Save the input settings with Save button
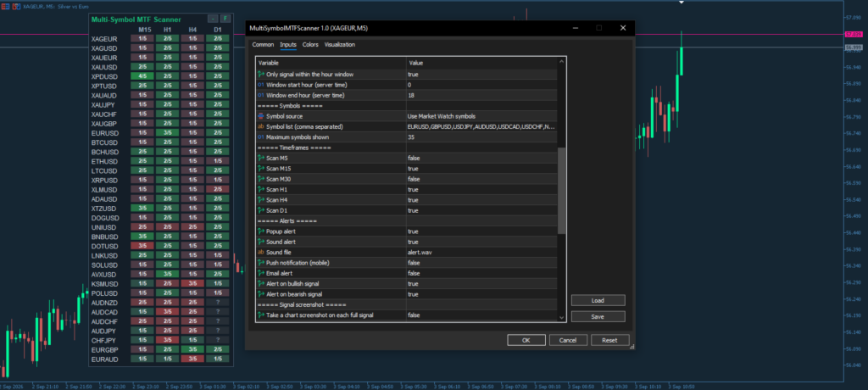Screen dimensions: 868x390 (598, 316)
